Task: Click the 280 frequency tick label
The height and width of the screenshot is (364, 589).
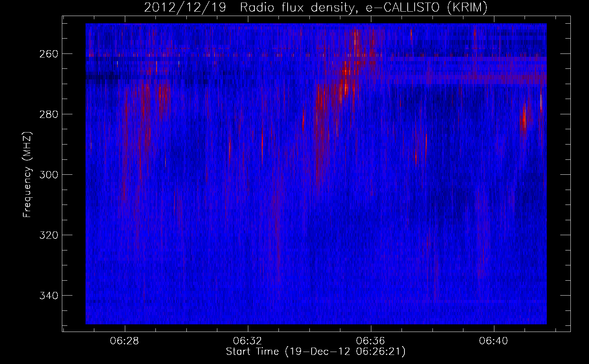Action: click(48, 114)
